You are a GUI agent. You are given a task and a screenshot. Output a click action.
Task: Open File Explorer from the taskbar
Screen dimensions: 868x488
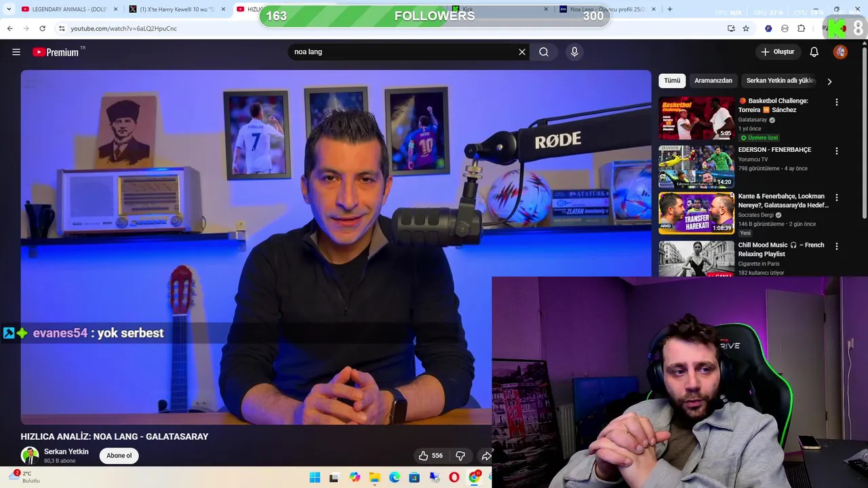pos(374,478)
